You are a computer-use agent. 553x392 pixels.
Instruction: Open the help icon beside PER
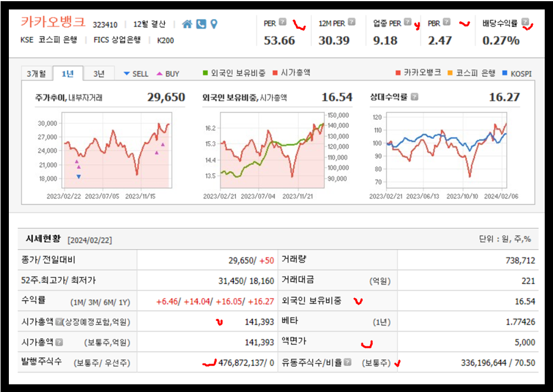click(x=282, y=22)
